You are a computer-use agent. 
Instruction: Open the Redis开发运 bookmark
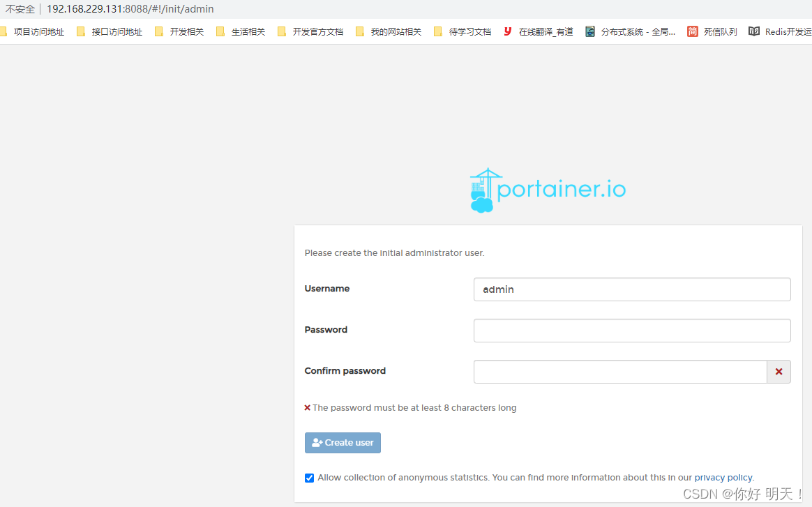[x=781, y=31]
